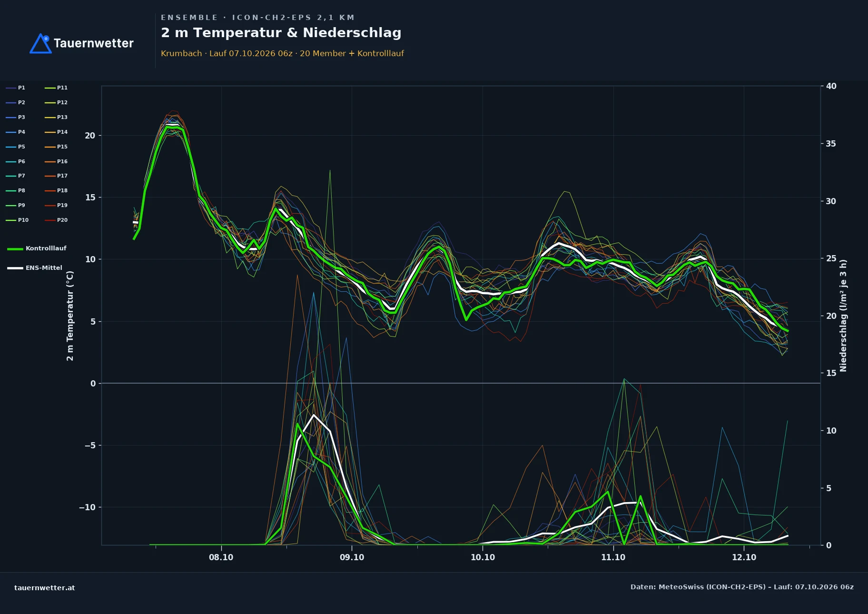
Task: Click the MeteoSwiss data source footer text
Action: [742, 587]
